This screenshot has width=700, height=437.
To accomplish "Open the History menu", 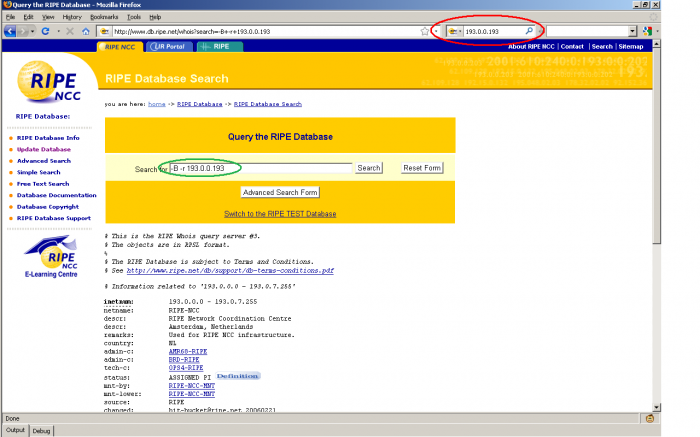I will tap(72, 17).
